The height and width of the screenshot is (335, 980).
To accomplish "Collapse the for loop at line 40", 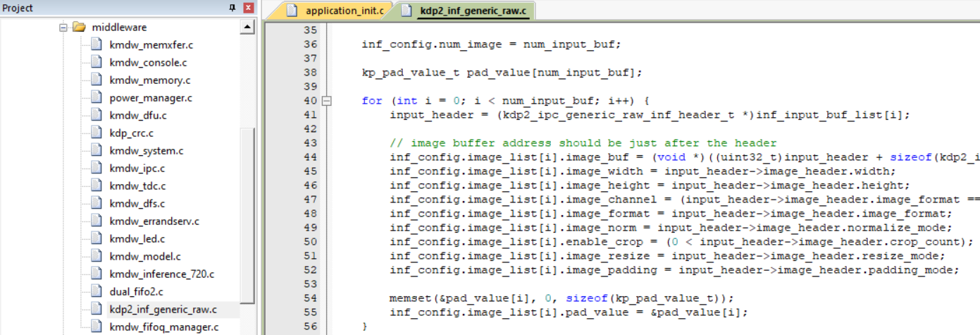I will click(x=326, y=101).
